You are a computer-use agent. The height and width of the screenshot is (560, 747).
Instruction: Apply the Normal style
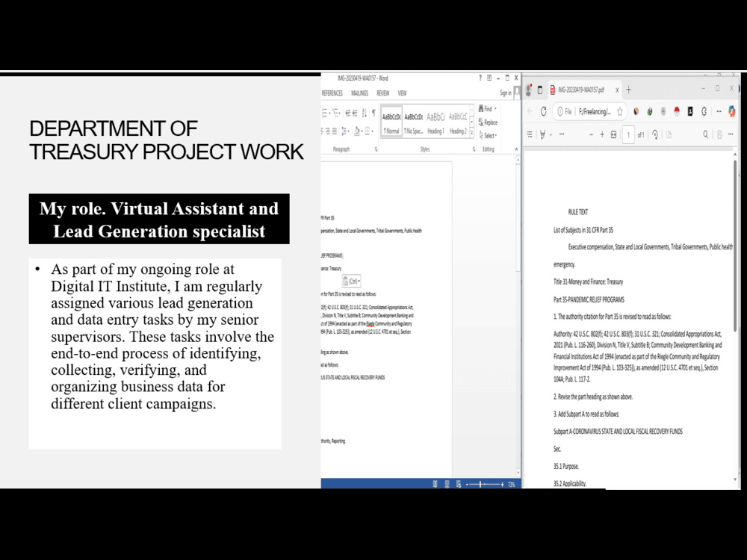pos(391,122)
